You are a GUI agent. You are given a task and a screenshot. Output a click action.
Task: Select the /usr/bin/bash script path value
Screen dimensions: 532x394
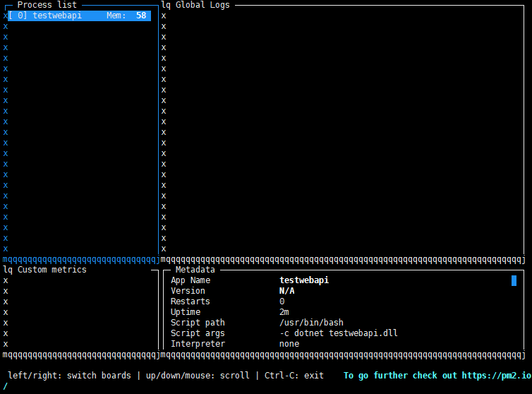pos(311,323)
